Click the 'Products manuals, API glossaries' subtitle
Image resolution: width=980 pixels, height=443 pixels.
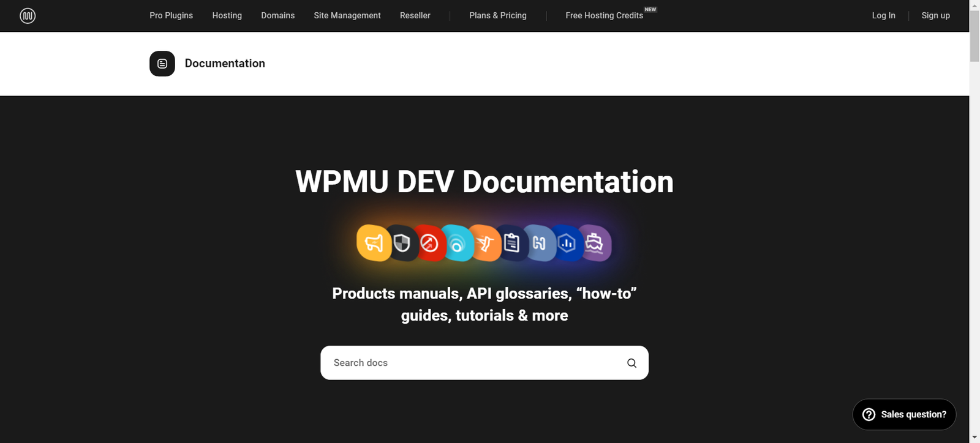(x=484, y=304)
